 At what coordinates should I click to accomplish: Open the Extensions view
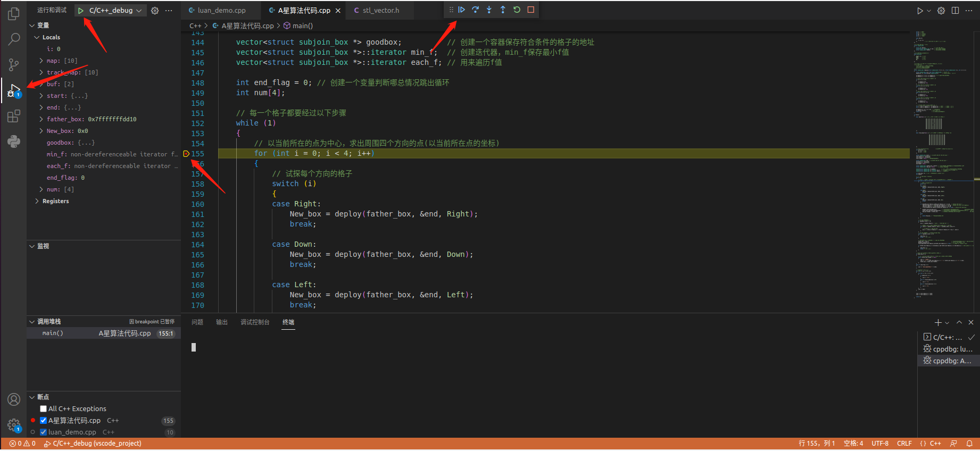[x=14, y=116]
